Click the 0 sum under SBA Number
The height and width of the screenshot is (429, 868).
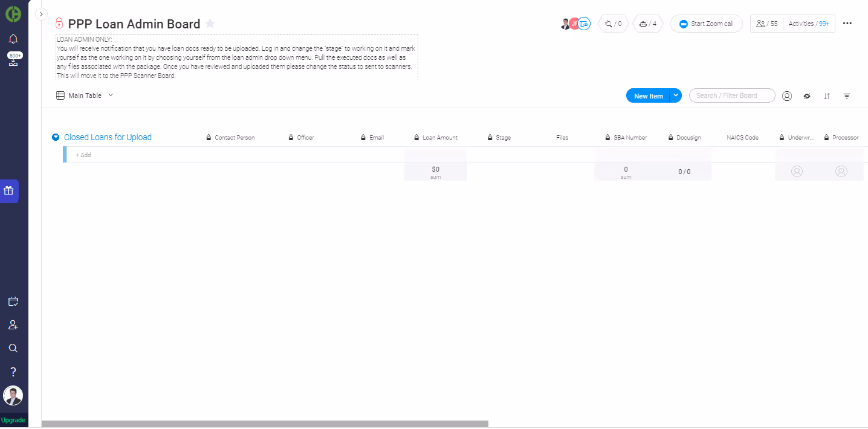[626, 172]
